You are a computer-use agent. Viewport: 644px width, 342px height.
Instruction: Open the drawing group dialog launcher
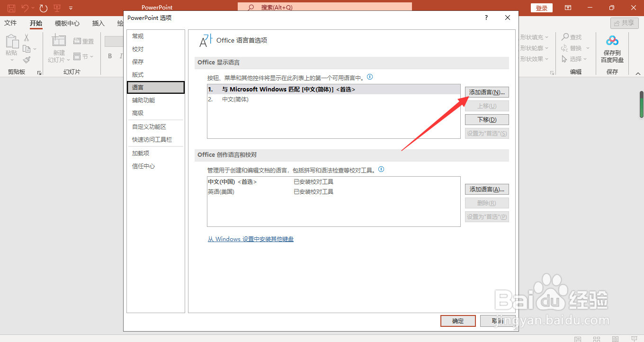(x=552, y=73)
